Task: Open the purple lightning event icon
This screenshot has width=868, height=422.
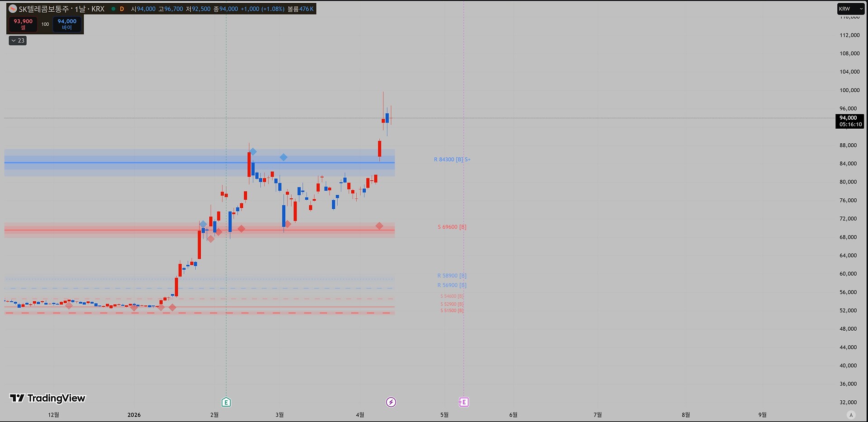Action: coord(391,402)
